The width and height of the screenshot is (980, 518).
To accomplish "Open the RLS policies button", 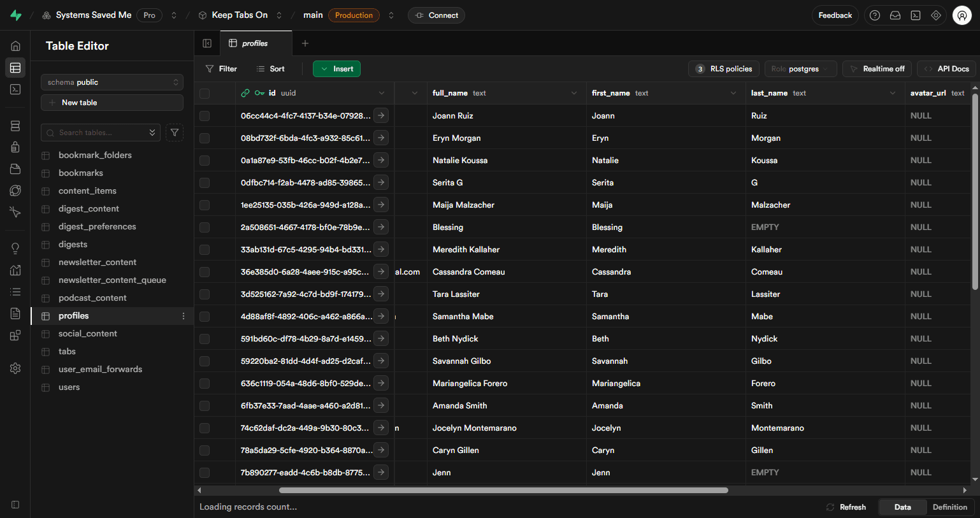I will (724, 69).
